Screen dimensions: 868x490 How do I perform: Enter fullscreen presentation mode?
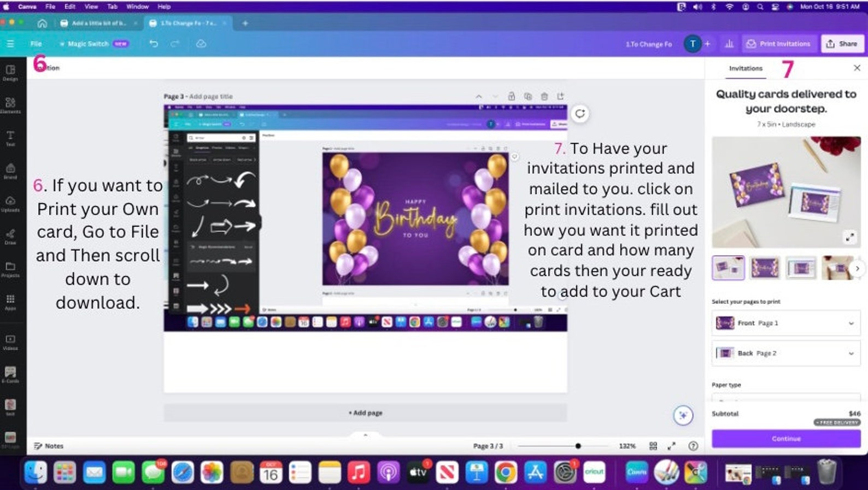coord(672,446)
